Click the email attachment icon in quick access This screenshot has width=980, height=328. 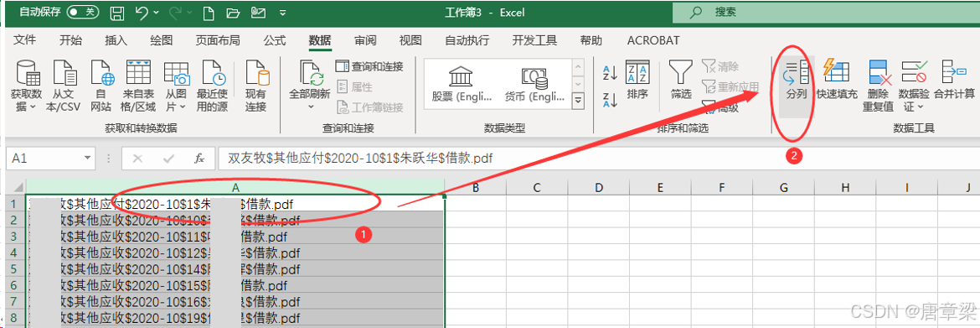click(x=257, y=13)
